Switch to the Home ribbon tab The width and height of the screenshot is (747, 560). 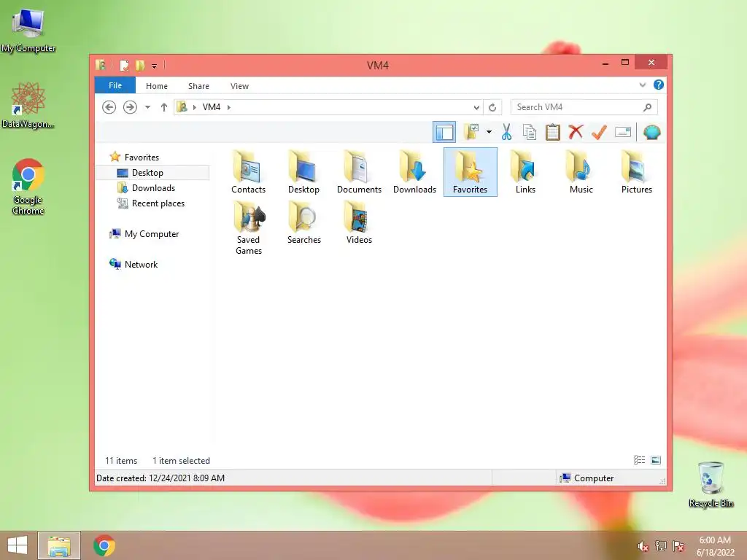(157, 86)
